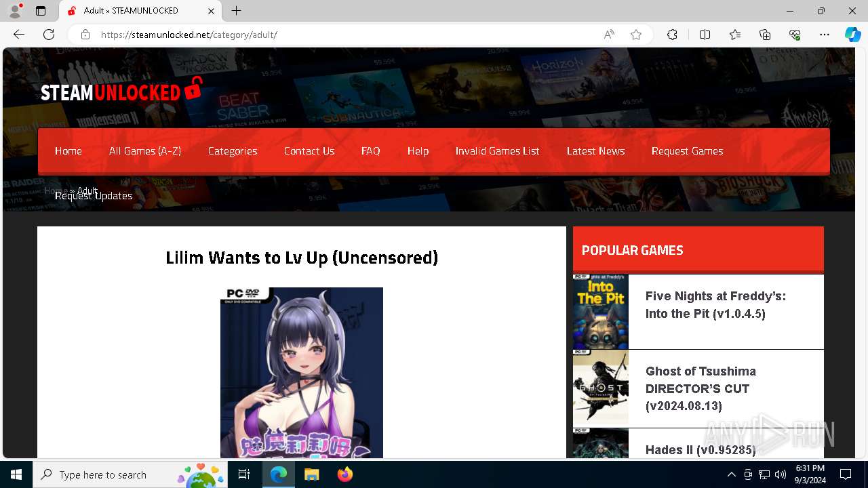Open Ghost of Tsushima cover thumbnail
Viewport: 868px width, 488px height.
pos(601,388)
